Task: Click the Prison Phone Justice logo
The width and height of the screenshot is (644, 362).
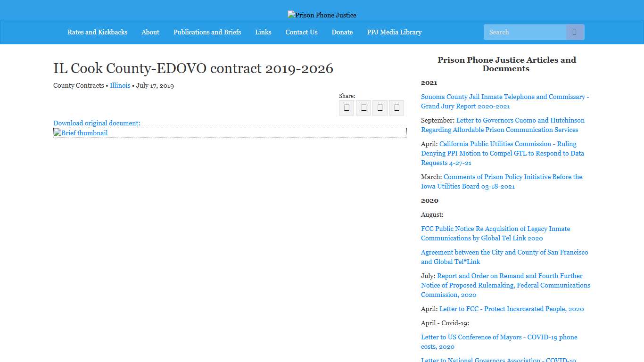Action: point(322,15)
